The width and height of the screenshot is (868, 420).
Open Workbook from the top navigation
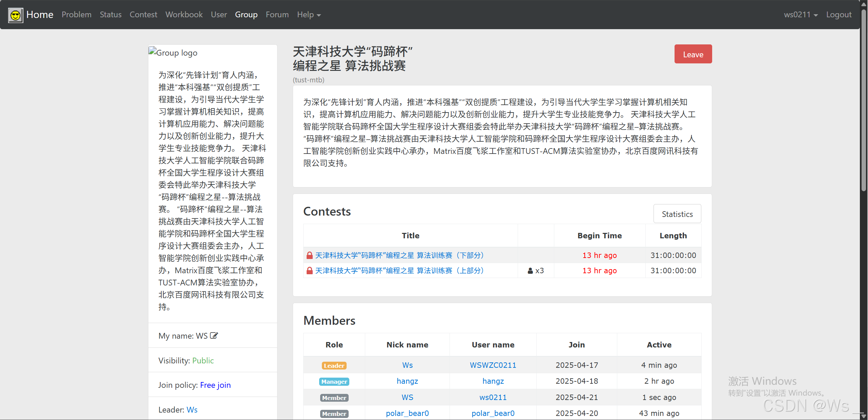(184, 15)
